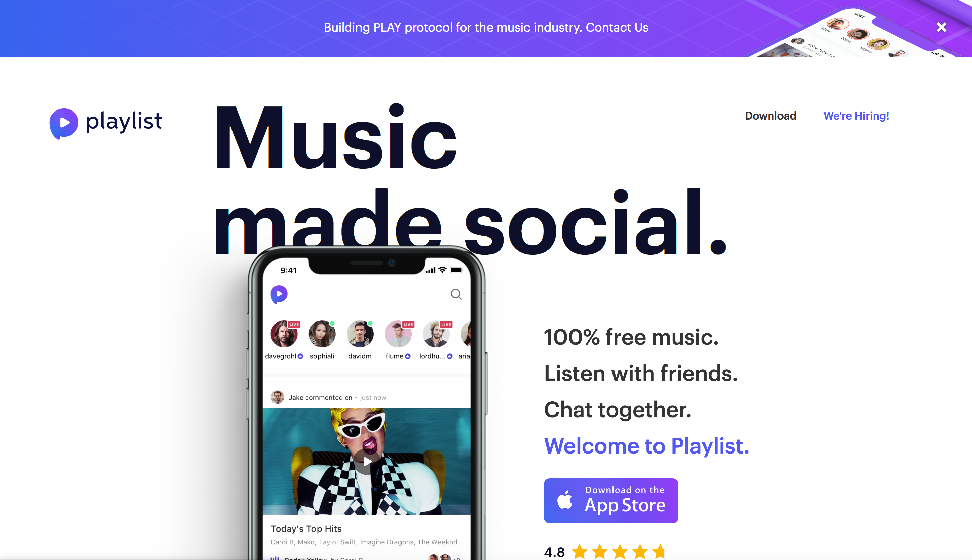The height and width of the screenshot is (560, 972).
Task: Click the Today's Top Hits title
Action: 306,529
